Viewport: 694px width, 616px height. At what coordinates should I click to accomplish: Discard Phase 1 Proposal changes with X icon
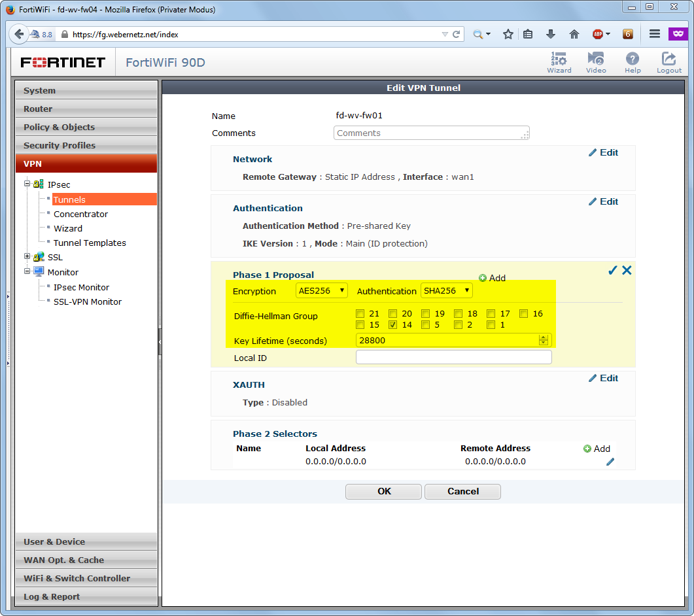627,270
